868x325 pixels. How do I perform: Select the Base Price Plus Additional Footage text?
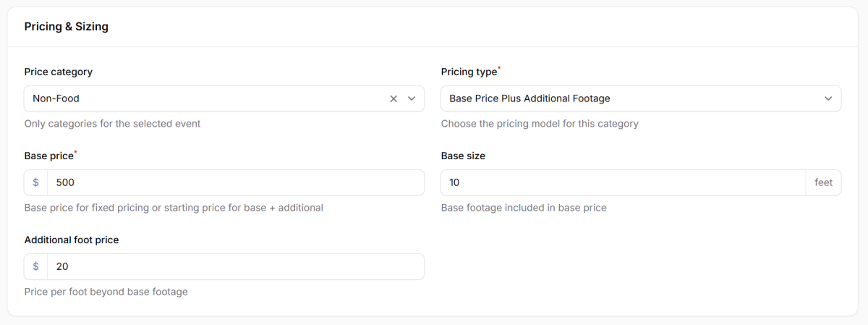point(529,98)
